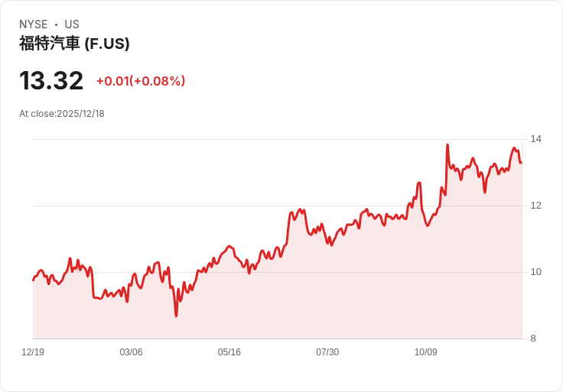Click the lowest dip of the price line

[176, 315]
